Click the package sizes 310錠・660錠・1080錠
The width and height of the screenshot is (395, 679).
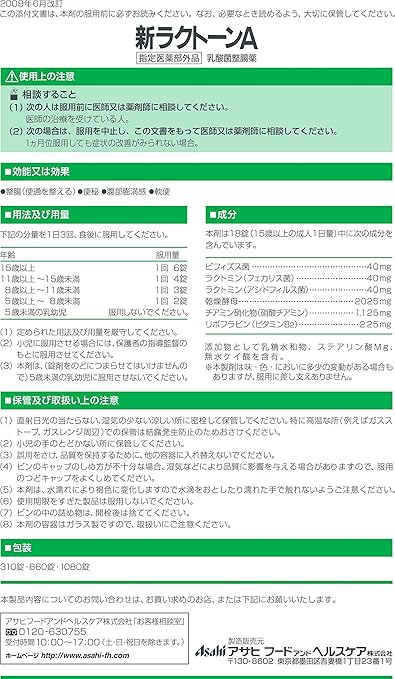coord(45,567)
